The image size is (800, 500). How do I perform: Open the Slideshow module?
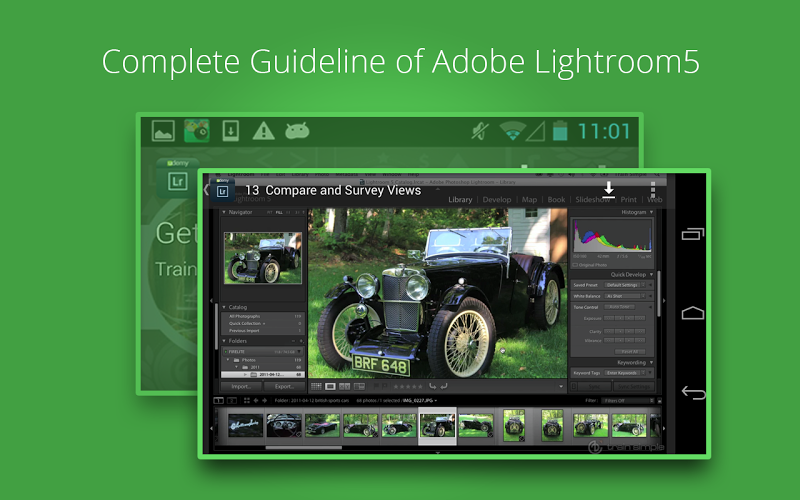pos(592,200)
